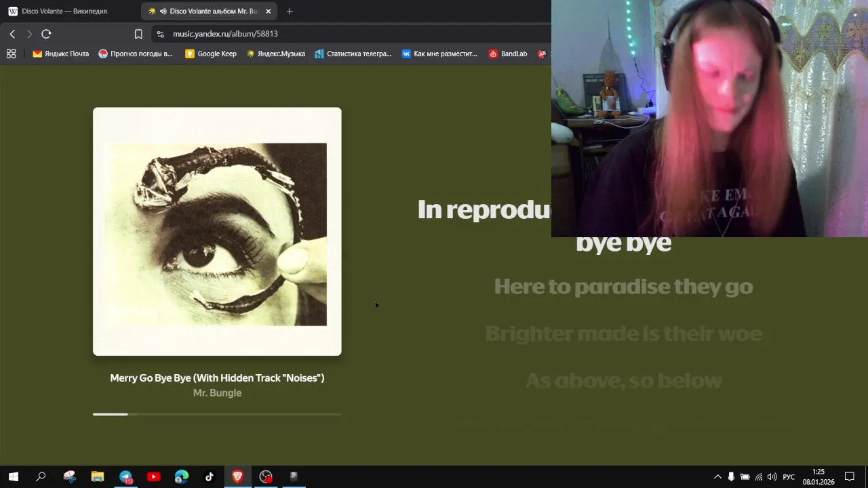Open the Mr. Bungle artist link

217,393
